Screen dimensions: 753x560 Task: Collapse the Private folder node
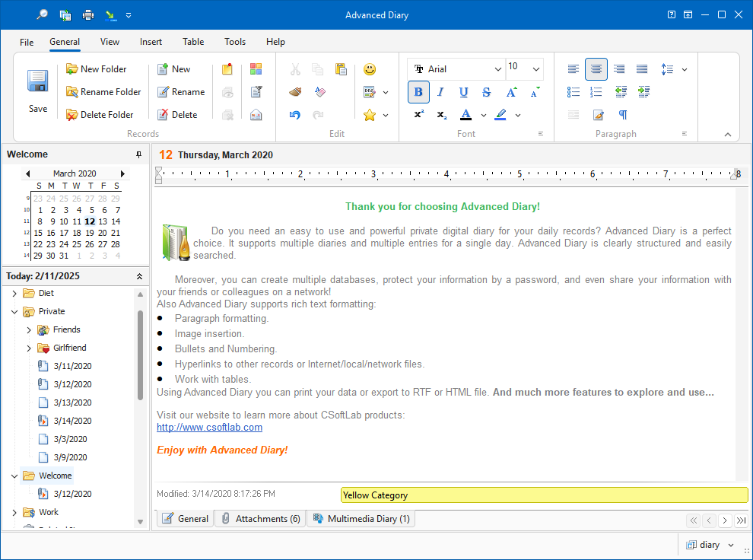[x=14, y=311]
